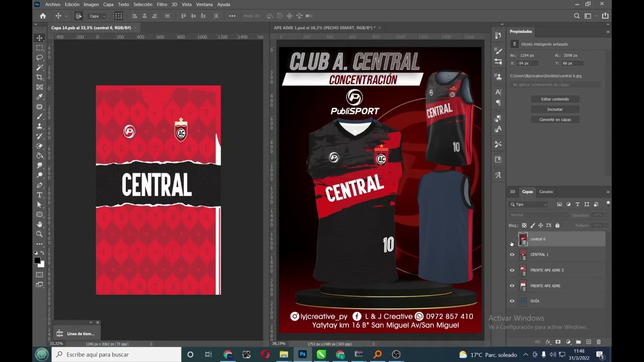The width and height of the screenshot is (644, 362).
Task: Select the Eraser tool
Action: coord(39,146)
